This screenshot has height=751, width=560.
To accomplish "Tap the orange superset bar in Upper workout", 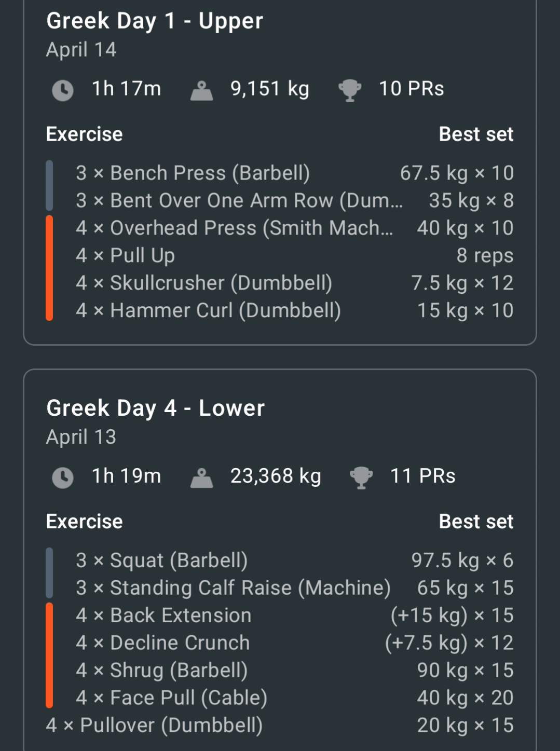I will 49,268.
